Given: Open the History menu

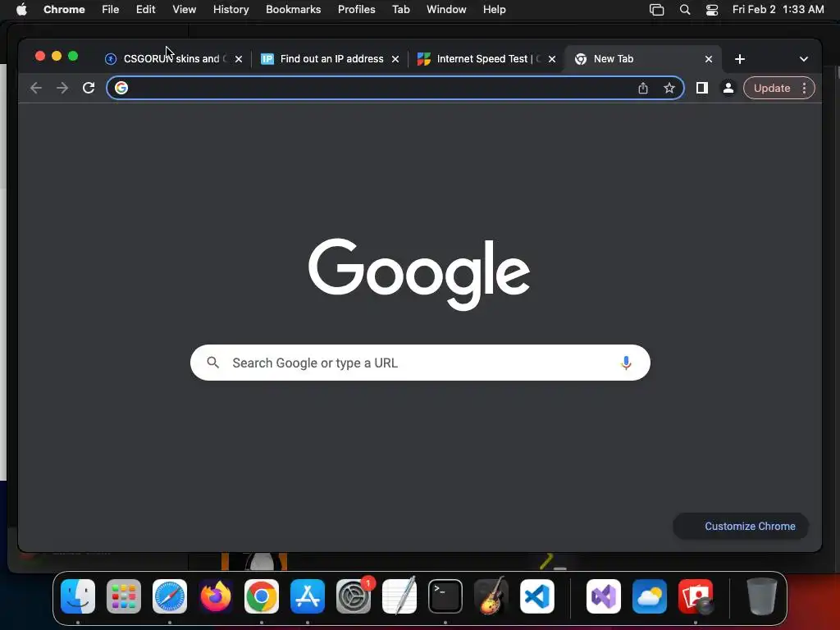Looking at the screenshot, I should pos(231,10).
